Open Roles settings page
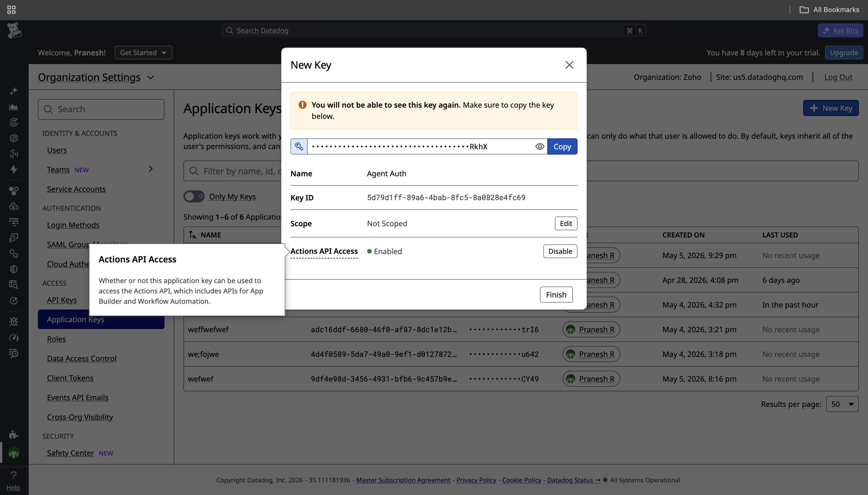This screenshot has height=495, width=868. [57, 339]
